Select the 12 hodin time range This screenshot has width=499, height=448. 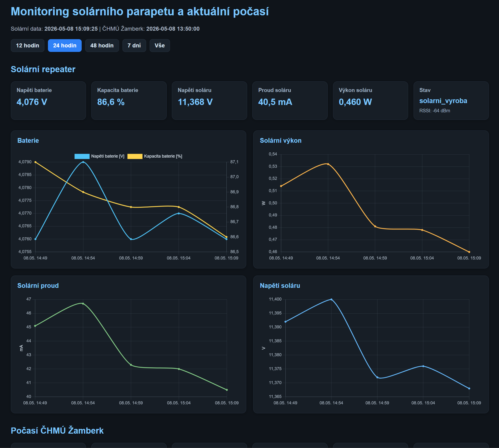(28, 46)
